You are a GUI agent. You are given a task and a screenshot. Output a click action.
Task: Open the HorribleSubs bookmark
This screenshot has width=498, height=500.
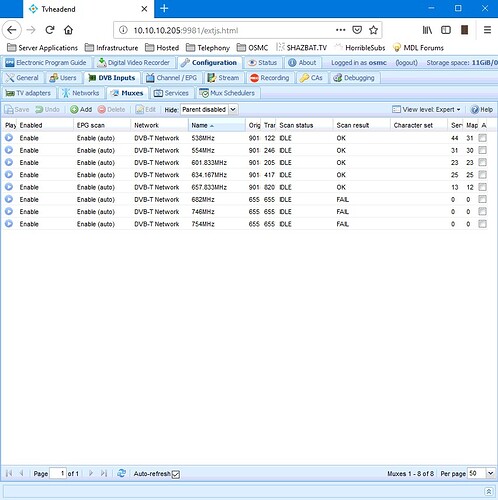click(x=360, y=48)
